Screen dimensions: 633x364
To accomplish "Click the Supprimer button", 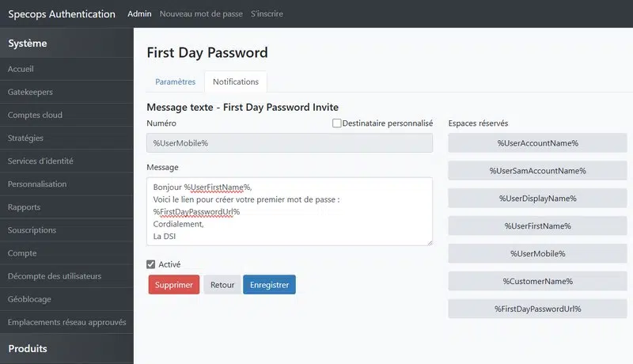I will point(173,285).
